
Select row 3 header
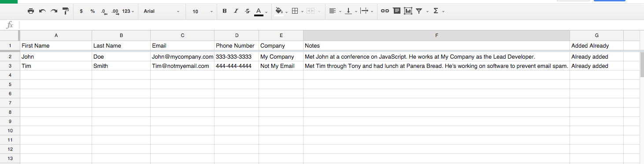10,66
